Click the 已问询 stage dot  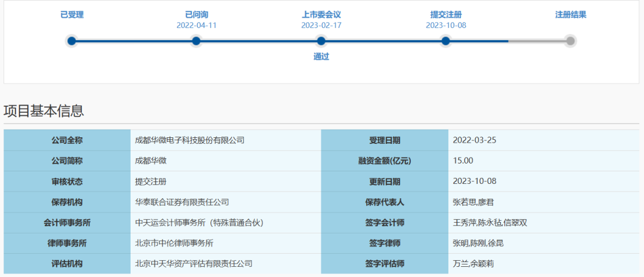tap(196, 41)
